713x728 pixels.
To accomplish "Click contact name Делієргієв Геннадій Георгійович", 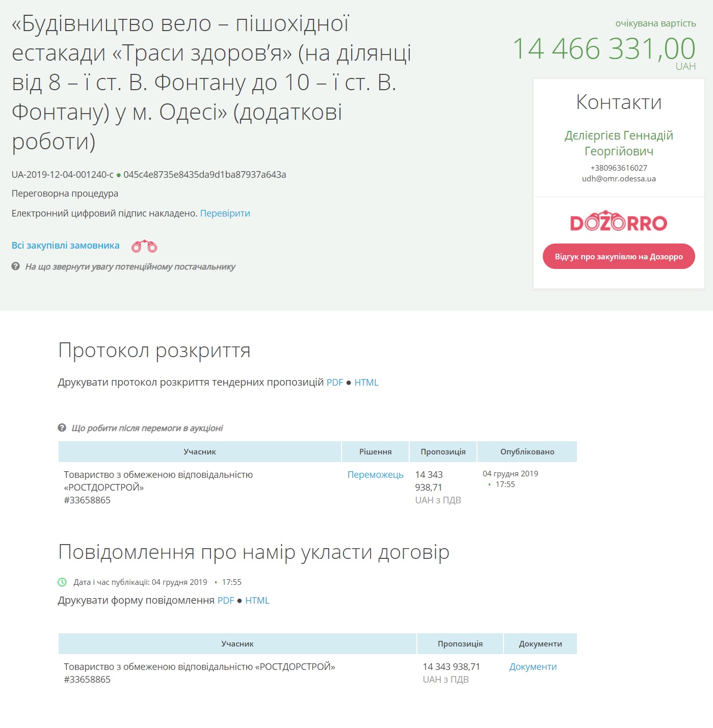I will [619, 143].
